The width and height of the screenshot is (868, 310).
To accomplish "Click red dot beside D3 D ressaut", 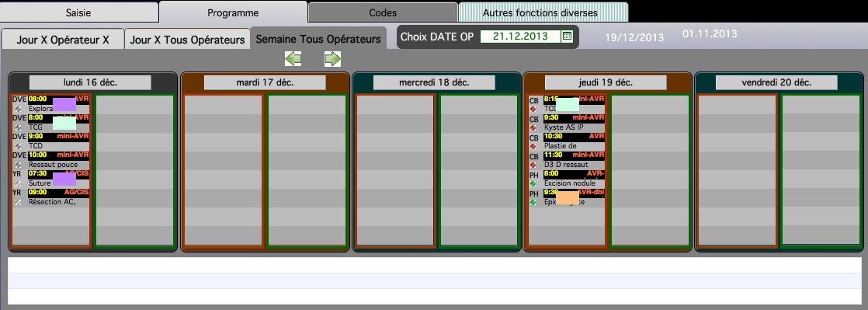I will [x=533, y=165].
